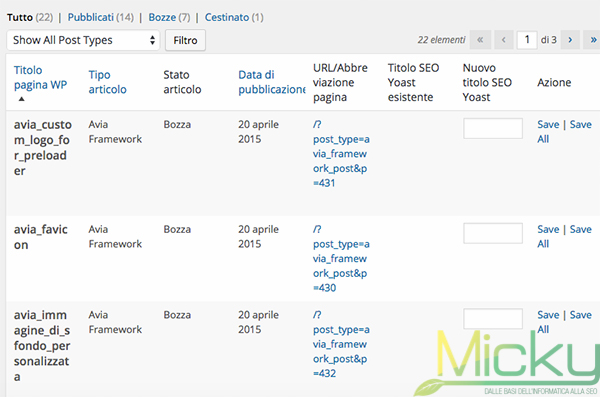Image resolution: width=600 pixels, height=397 pixels.
Task: Jump to first page double arrow
Action: (480, 40)
